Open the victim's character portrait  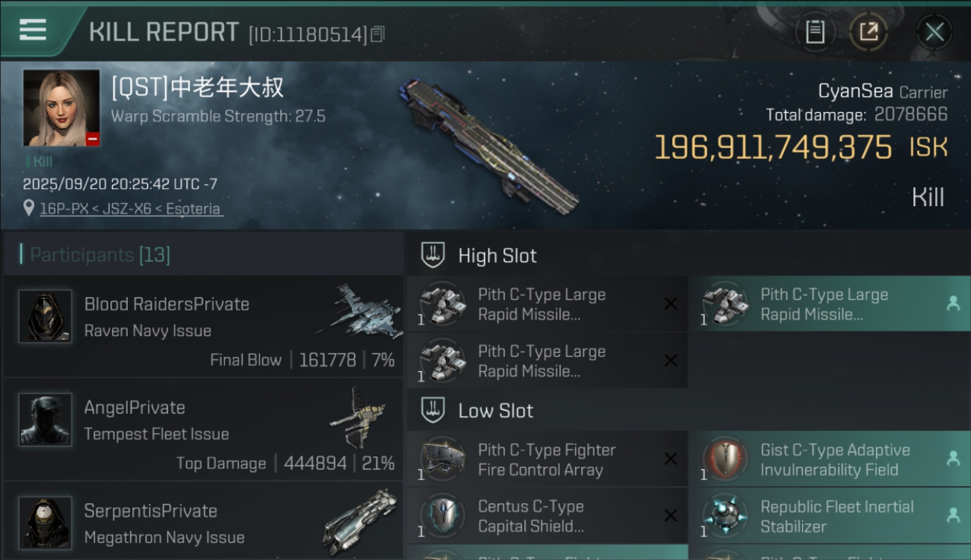tap(61, 108)
